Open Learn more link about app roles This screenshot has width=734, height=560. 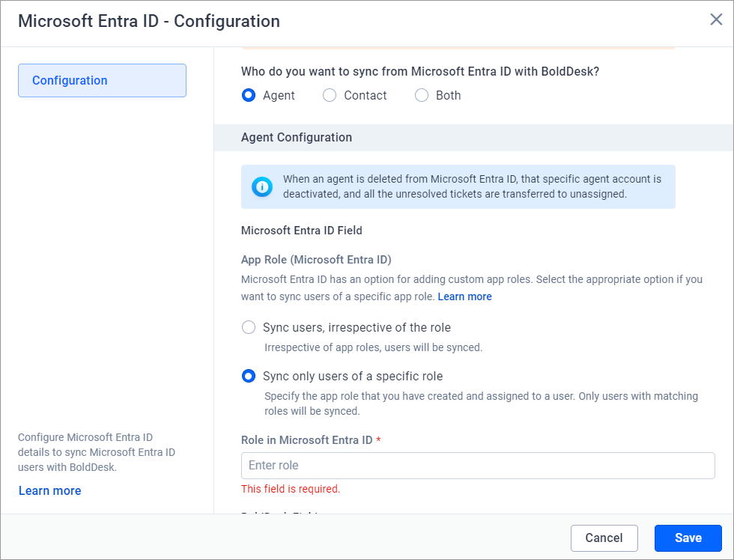[x=464, y=296]
